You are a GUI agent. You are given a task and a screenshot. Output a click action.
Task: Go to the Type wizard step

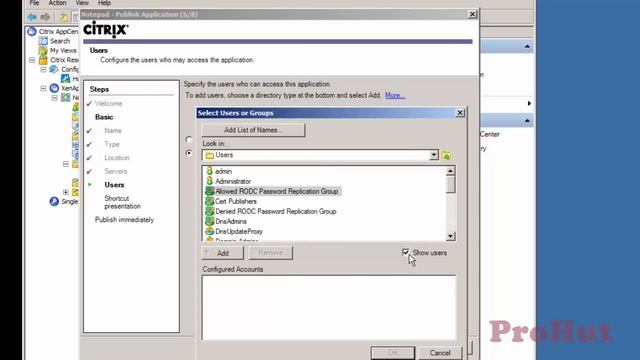pyautogui.click(x=112, y=144)
